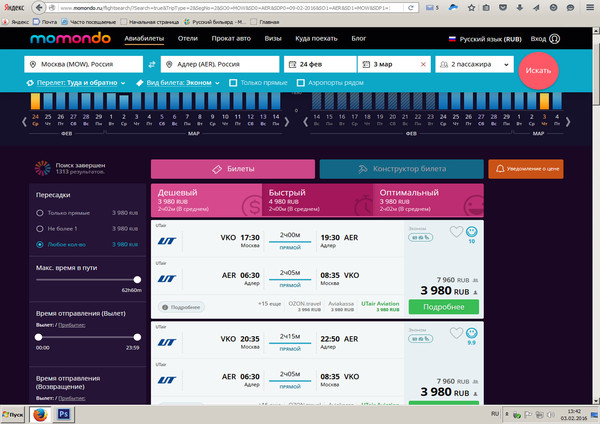Click the Russian flag language icon
600x424 pixels.
452,39
